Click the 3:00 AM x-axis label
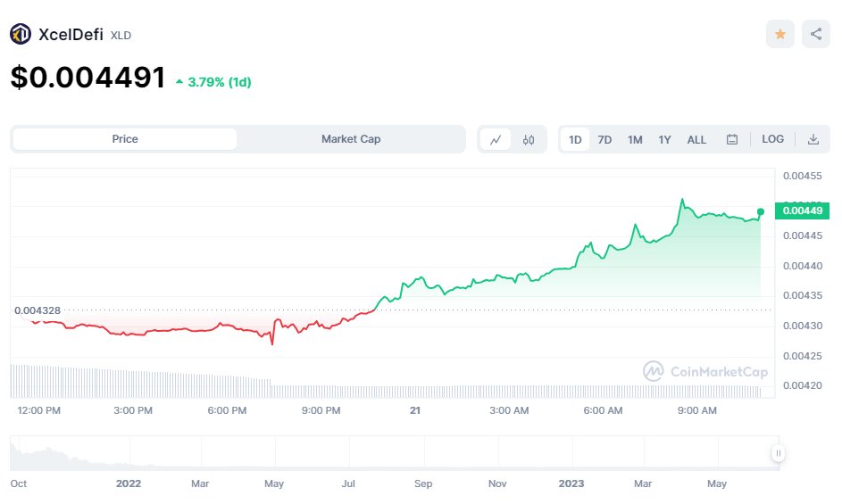 point(509,410)
